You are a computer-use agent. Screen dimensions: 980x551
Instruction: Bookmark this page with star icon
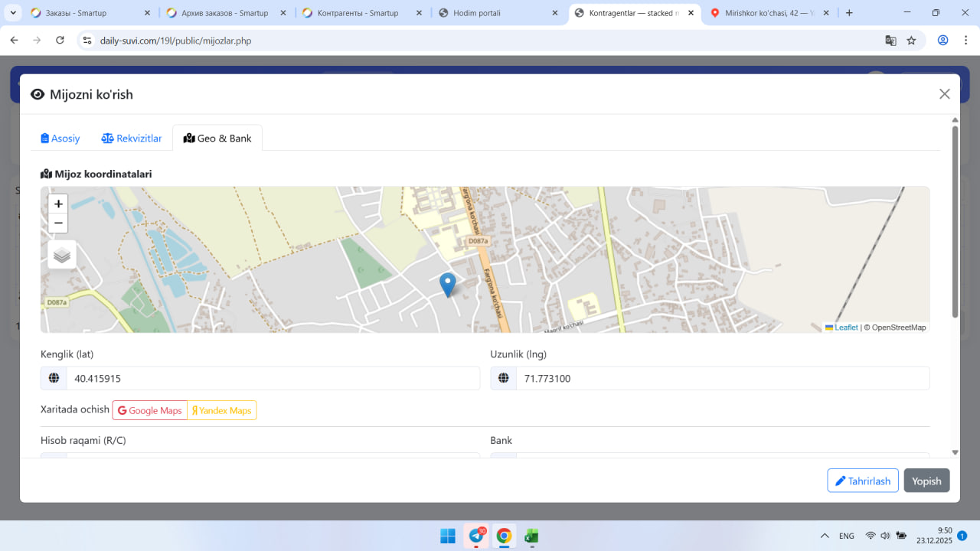[x=911, y=41]
